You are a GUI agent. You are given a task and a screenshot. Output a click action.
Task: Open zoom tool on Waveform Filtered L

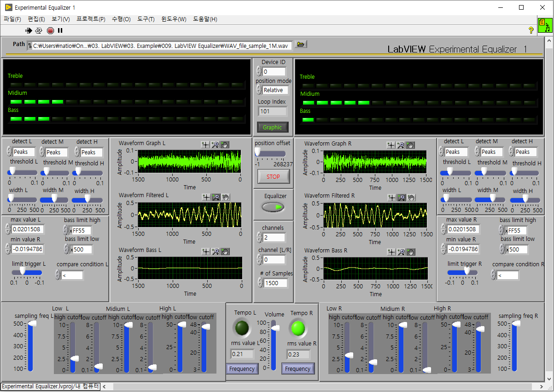click(216, 197)
